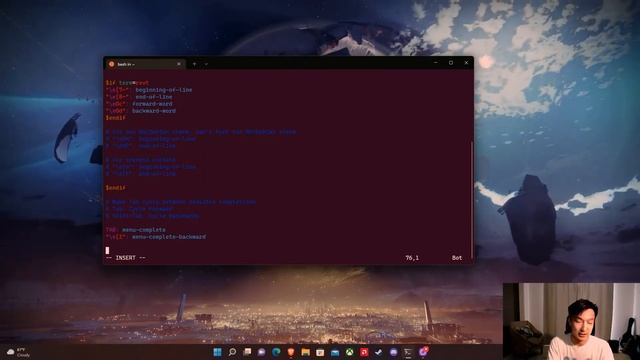Switch to the bash terminal tab
Image resolution: width=640 pixels, height=360 pixels.
(x=145, y=64)
